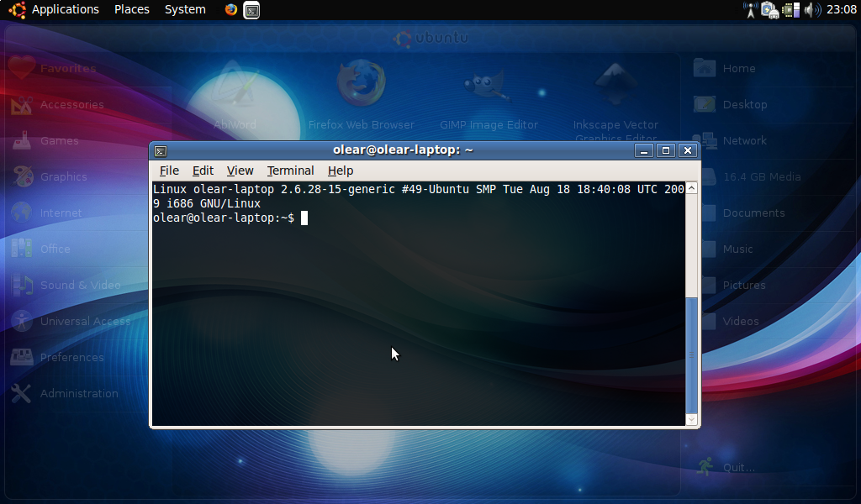Click the 23:08 clock in the panel
The width and height of the screenshot is (861, 504).
click(x=841, y=10)
